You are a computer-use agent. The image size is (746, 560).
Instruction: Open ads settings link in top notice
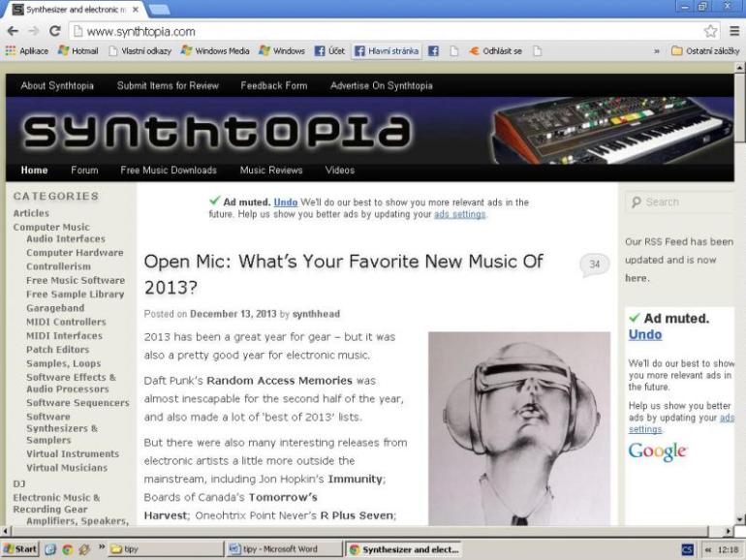click(459, 214)
